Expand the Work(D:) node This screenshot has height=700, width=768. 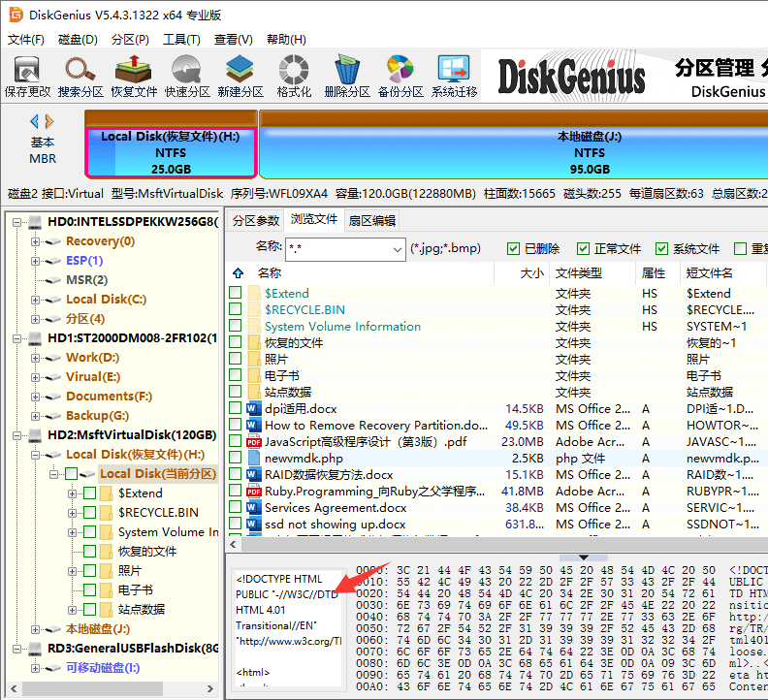coord(35,358)
